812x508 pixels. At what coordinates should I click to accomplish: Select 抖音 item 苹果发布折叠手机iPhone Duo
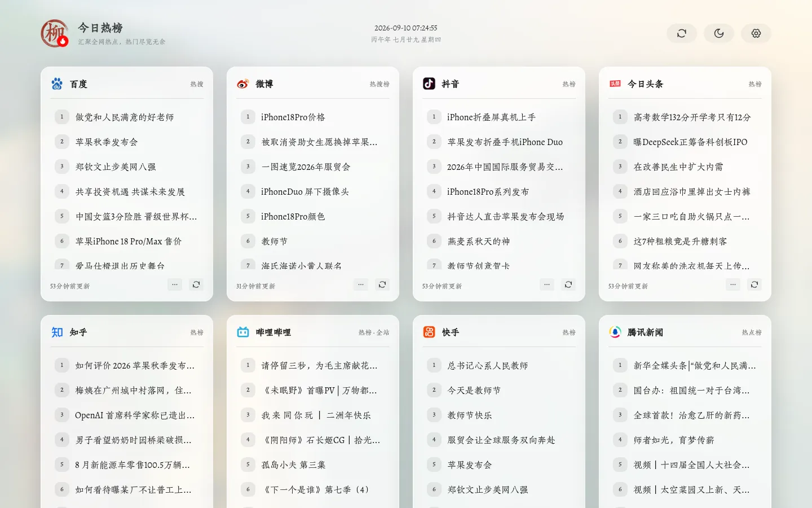(x=505, y=142)
